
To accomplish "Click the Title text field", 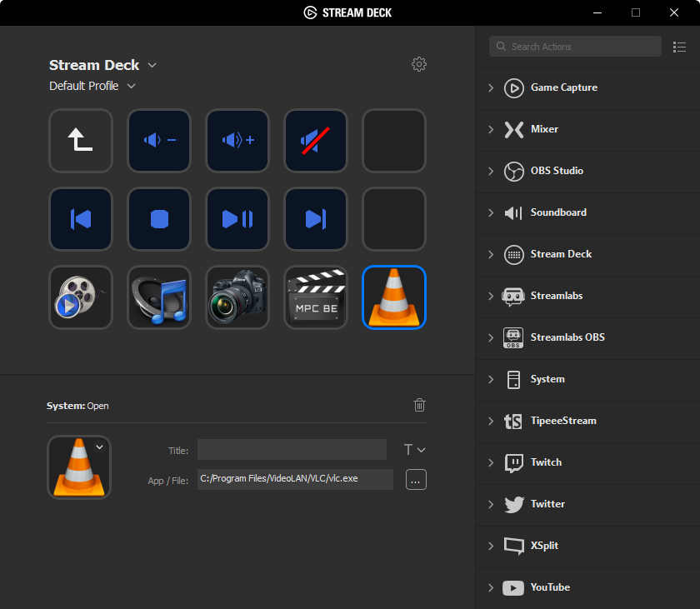I will 292,450.
